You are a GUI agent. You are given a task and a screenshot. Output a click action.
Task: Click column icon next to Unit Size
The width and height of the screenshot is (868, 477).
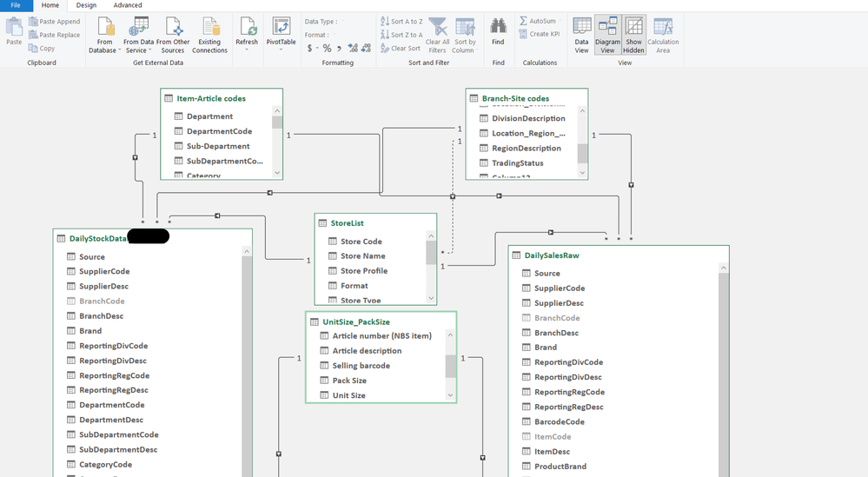click(x=324, y=395)
